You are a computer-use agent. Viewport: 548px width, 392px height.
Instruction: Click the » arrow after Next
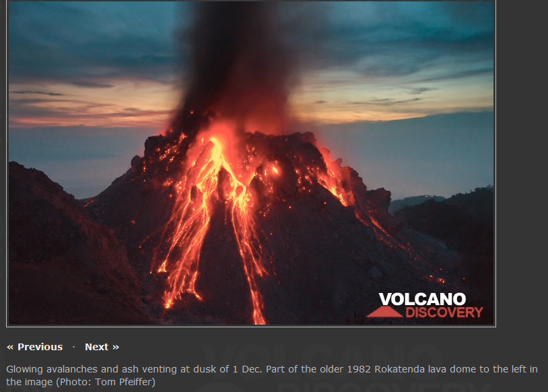[x=116, y=348]
